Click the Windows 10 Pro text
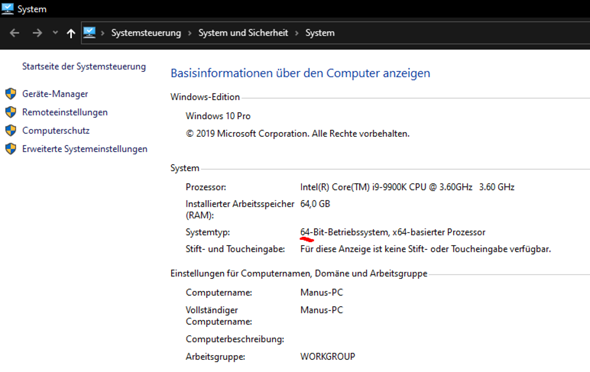The width and height of the screenshot is (590, 372). pos(218,116)
